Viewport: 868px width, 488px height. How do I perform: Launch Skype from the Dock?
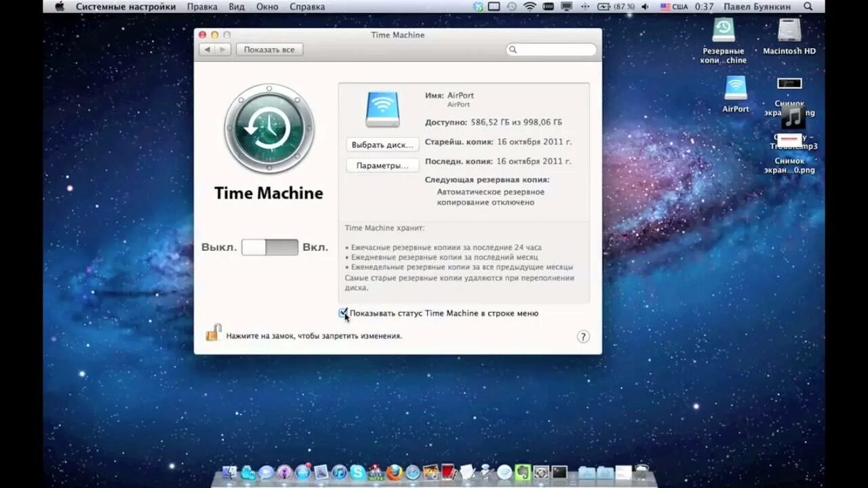pyautogui.click(x=358, y=472)
